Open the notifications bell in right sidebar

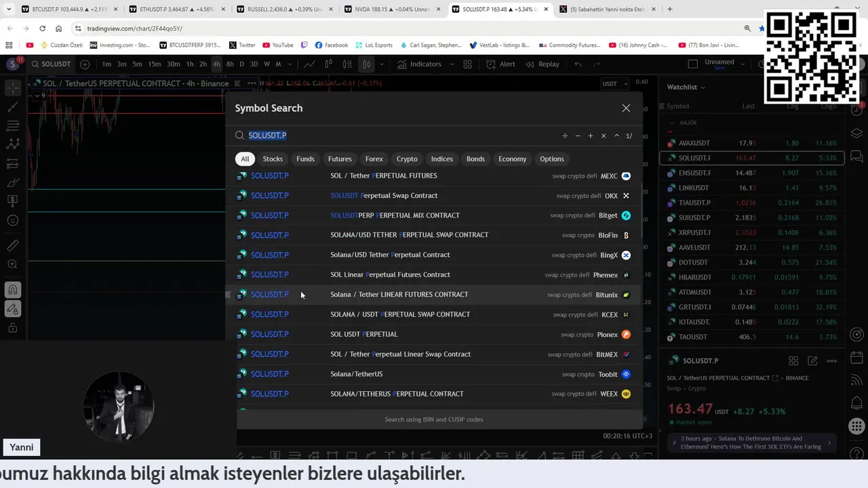tap(856, 403)
